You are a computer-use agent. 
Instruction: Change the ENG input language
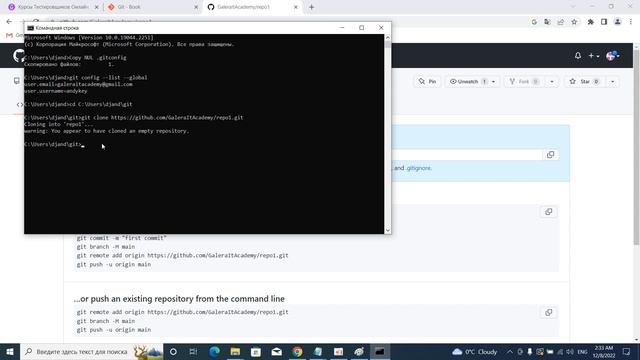(x=582, y=351)
